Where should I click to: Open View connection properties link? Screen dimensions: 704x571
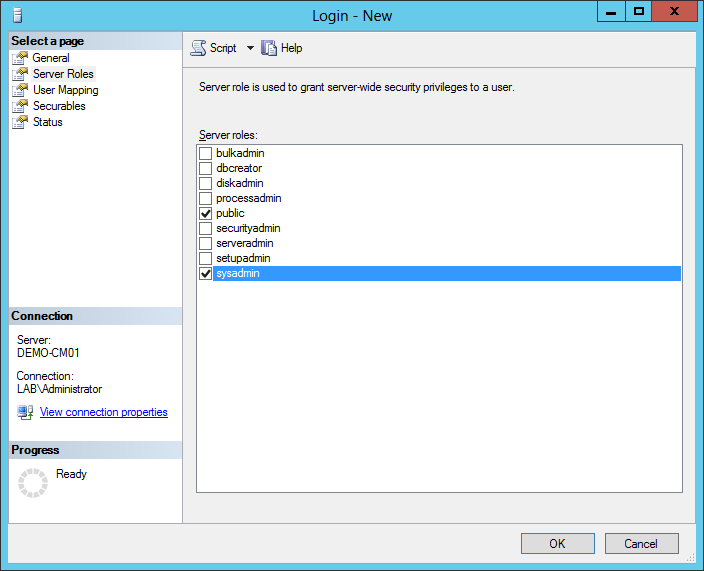pyautogui.click(x=103, y=412)
